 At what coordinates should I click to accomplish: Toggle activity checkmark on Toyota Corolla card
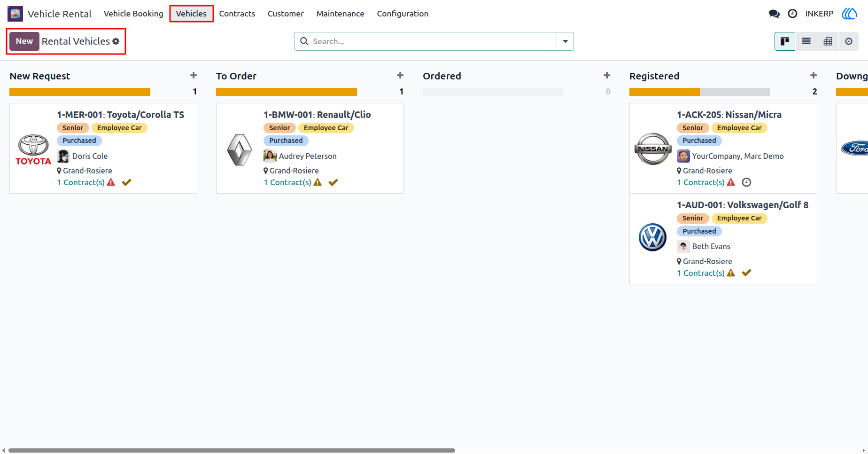click(126, 182)
